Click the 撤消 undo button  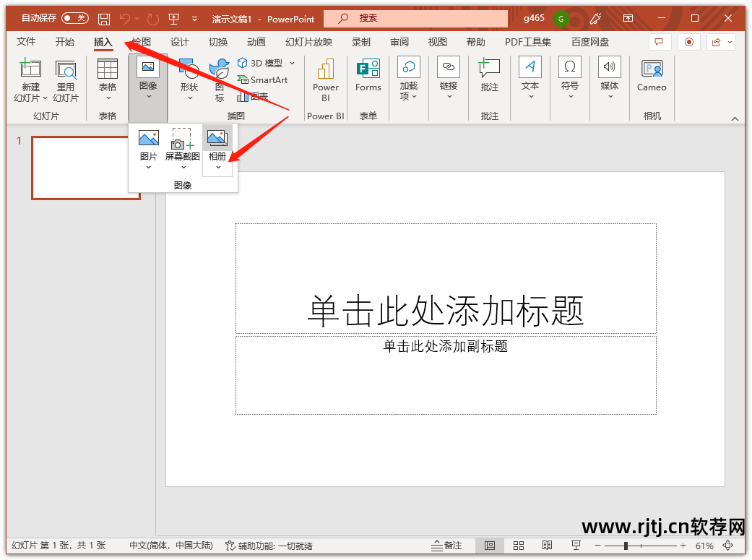point(124,17)
